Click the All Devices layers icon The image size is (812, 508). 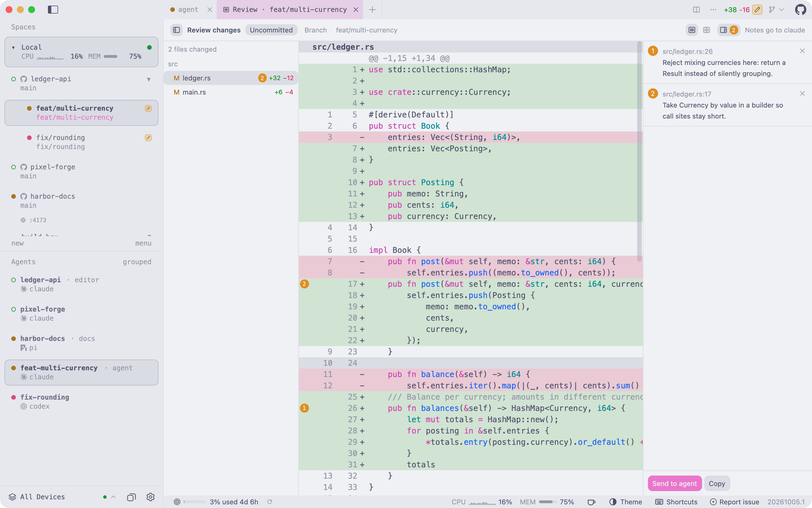pyautogui.click(x=12, y=497)
